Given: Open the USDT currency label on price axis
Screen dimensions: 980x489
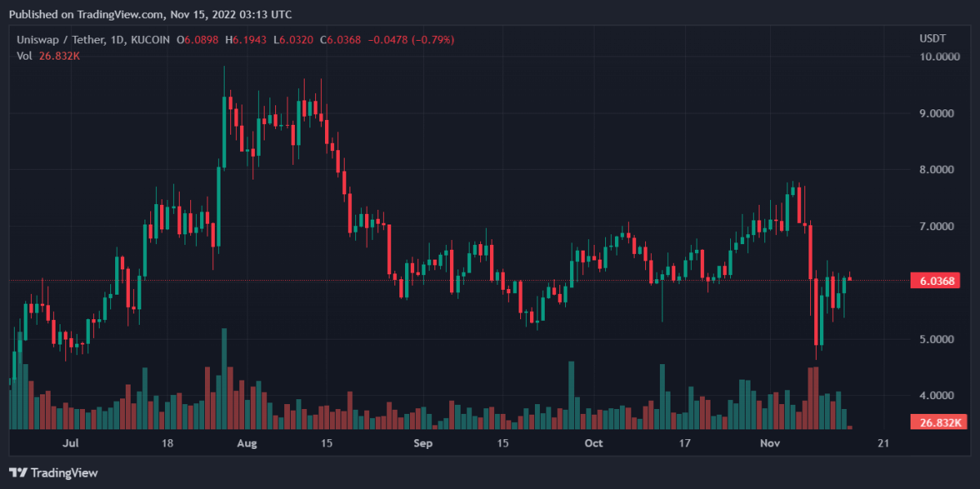Looking at the screenshot, I should coord(931,39).
